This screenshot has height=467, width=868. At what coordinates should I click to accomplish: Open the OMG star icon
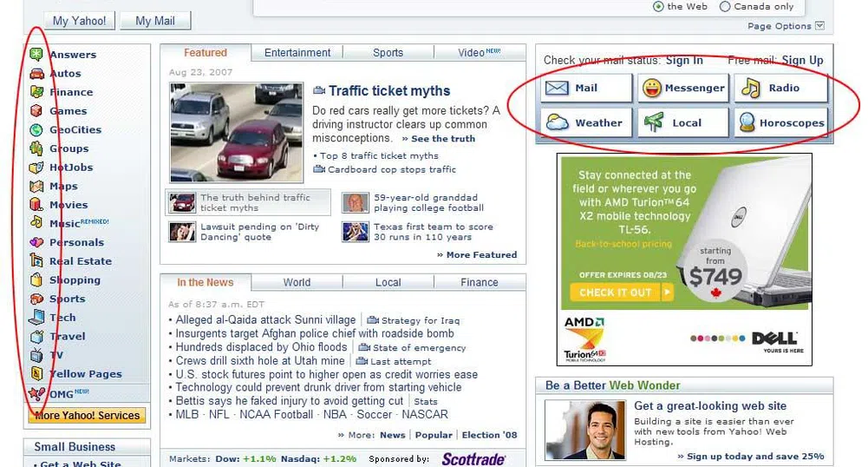click(36, 394)
